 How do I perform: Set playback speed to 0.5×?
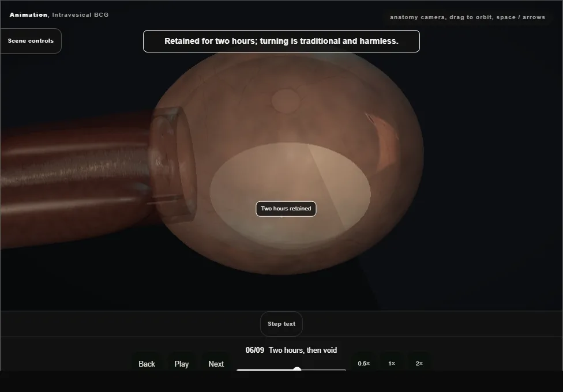click(x=364, y=363)
